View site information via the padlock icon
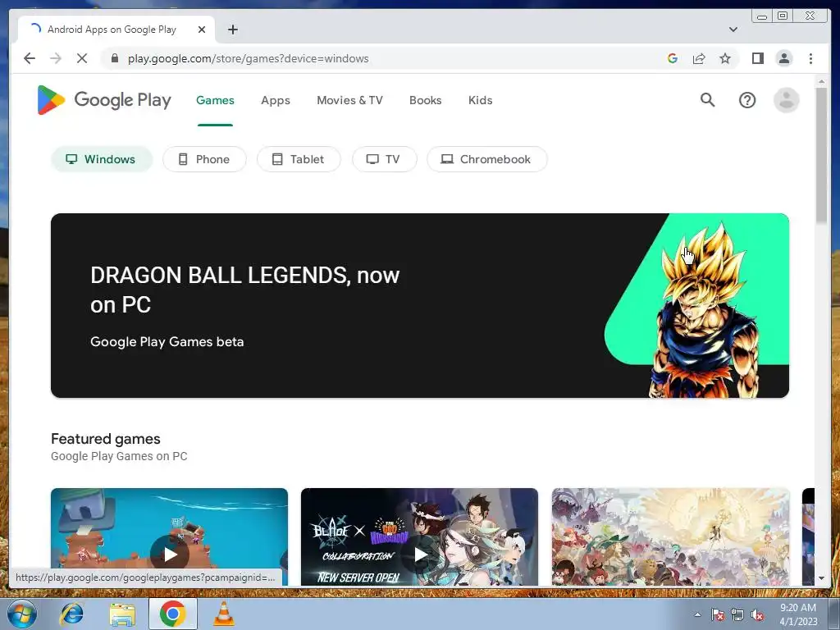The width and height of the screenshot is (840, 630). (114, 58)
